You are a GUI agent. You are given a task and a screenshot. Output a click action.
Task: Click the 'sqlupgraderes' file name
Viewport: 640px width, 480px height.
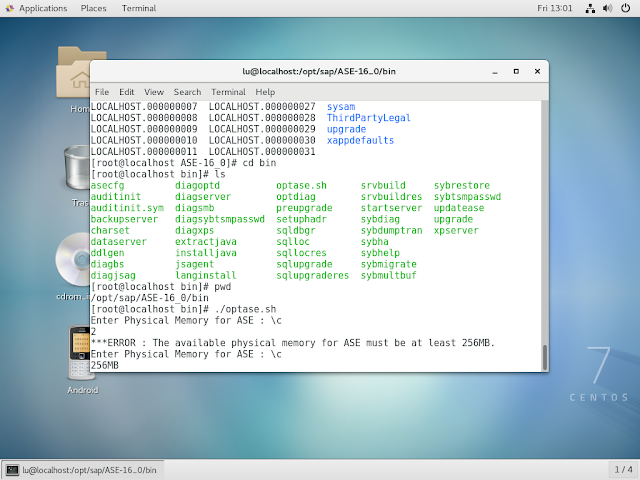pos(313,276)
